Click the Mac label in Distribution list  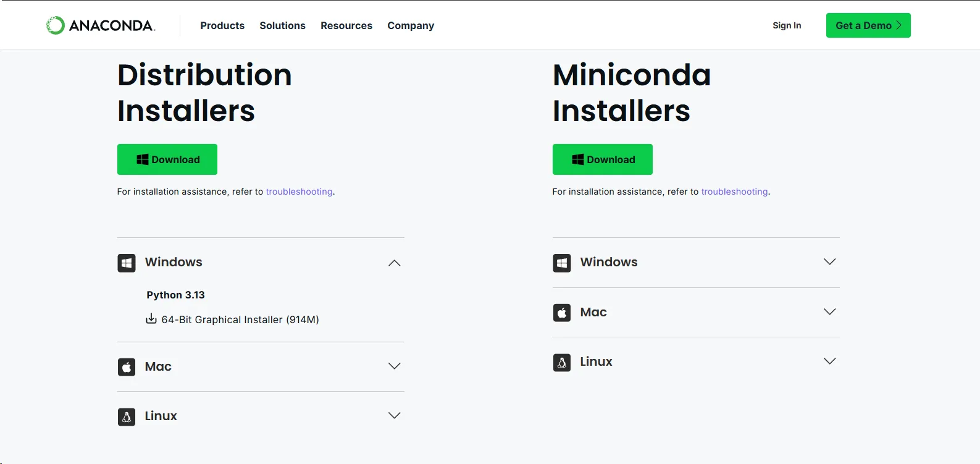[158, 366]
